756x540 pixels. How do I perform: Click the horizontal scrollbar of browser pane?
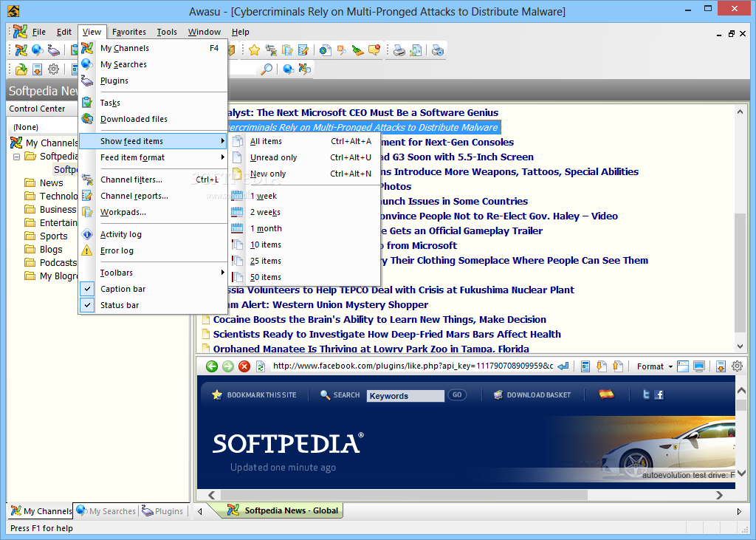point(404,495)
